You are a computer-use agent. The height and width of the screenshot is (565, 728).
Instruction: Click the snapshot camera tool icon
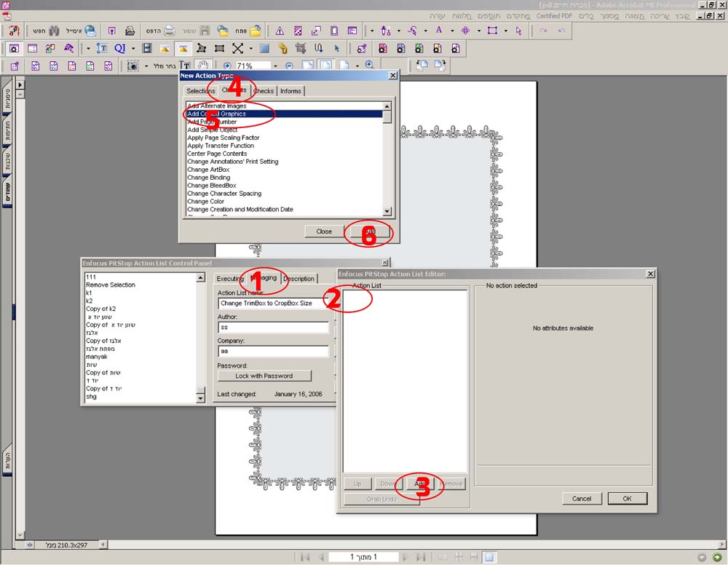[132, 66]
